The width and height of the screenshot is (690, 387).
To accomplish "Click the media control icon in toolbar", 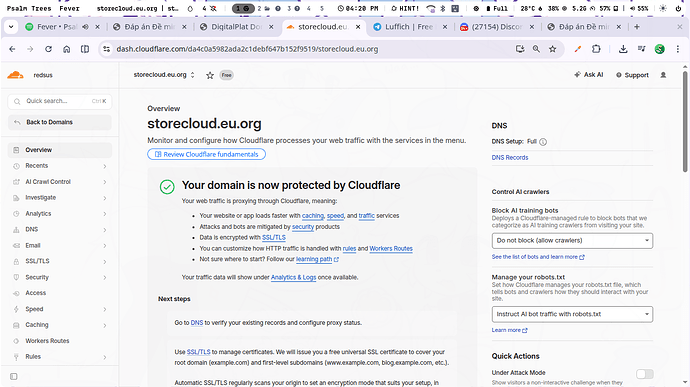I will [642, 49].
